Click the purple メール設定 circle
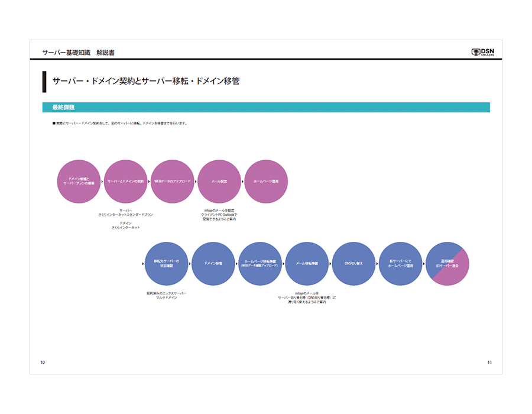 [219, 182]
